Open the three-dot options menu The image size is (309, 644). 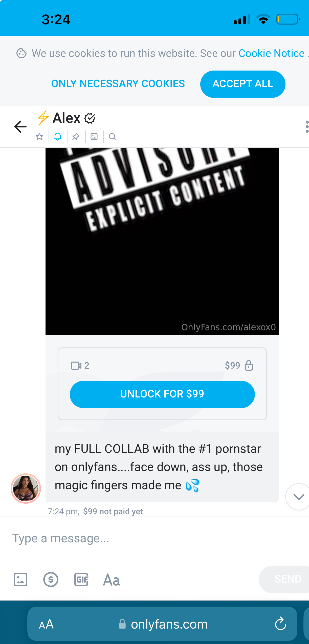click(x=307, y=126)
